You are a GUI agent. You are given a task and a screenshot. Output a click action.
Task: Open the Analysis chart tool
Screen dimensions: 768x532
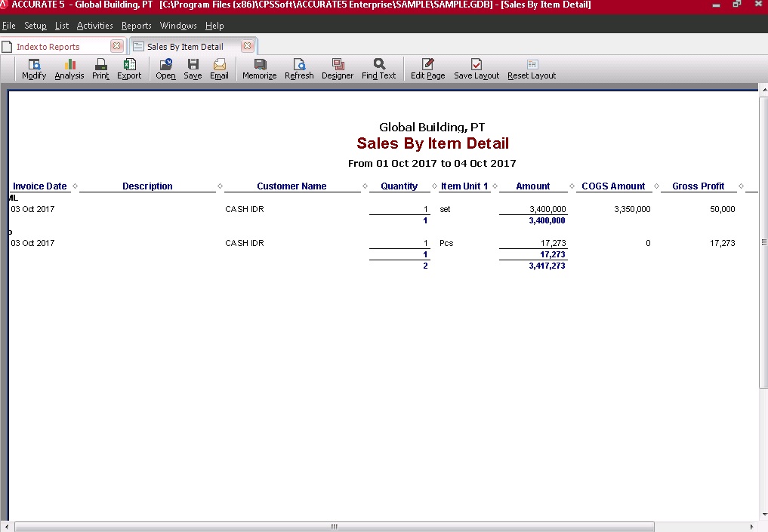(x=69, y=69)
